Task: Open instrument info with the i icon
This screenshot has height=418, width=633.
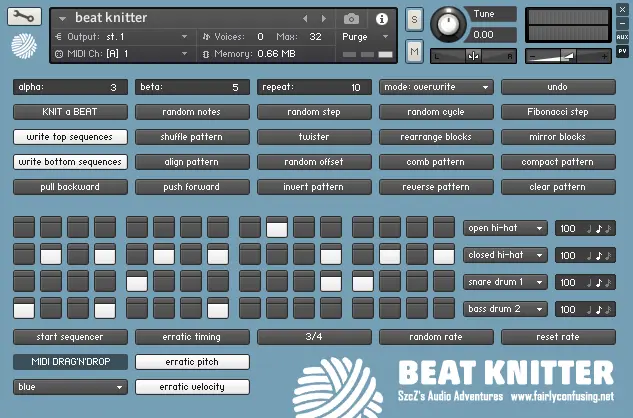Action: point(381,19)
